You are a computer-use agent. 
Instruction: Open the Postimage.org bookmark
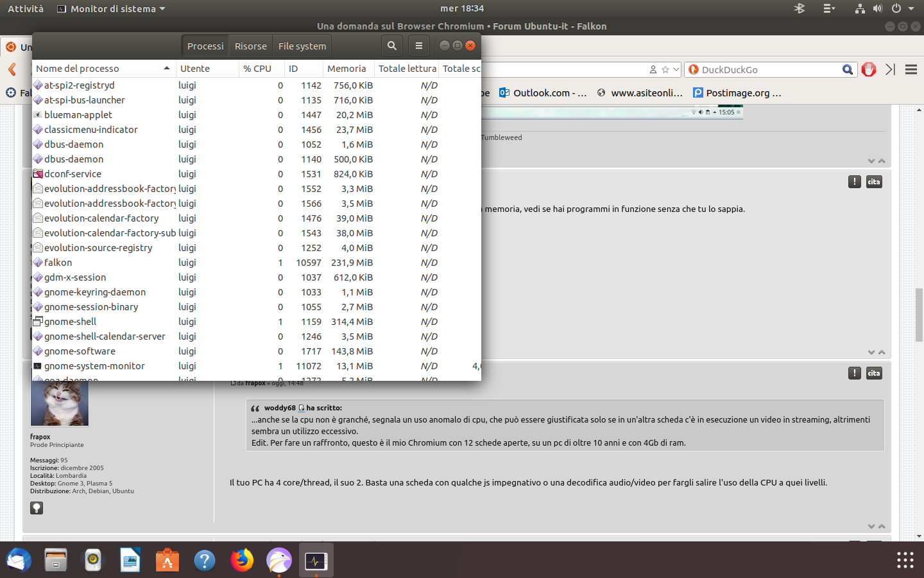click(737, 93)
